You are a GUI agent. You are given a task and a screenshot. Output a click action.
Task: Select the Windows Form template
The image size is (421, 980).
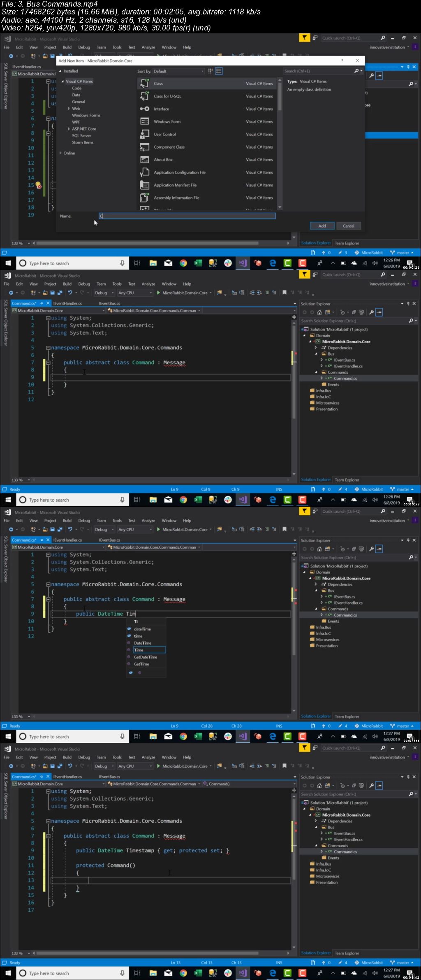pos(208,122)
